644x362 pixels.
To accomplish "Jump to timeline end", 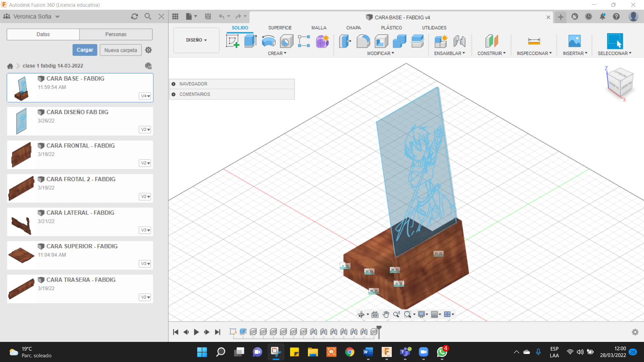I will coord(217,332).
